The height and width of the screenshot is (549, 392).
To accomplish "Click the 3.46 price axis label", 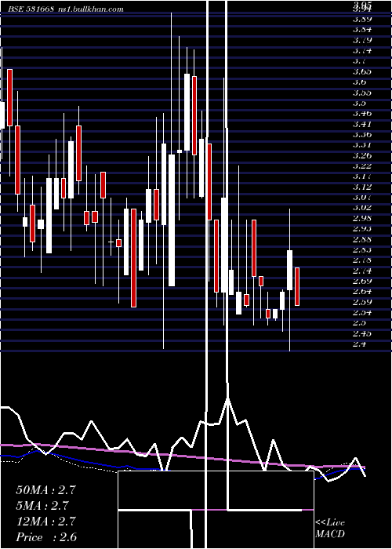I will click(362, 113).
